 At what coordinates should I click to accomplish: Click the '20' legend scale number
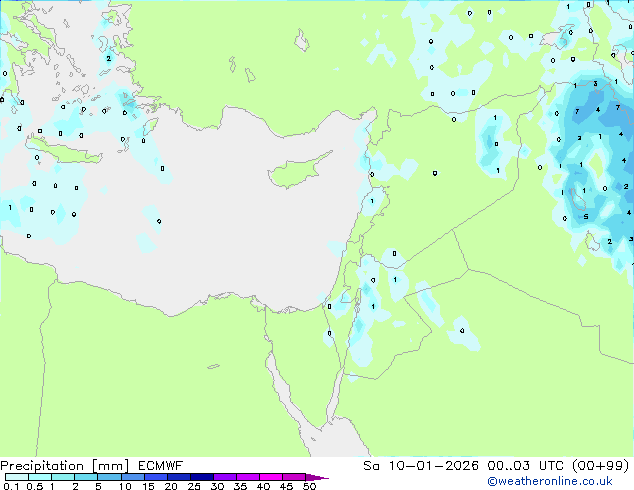(171, 486)
